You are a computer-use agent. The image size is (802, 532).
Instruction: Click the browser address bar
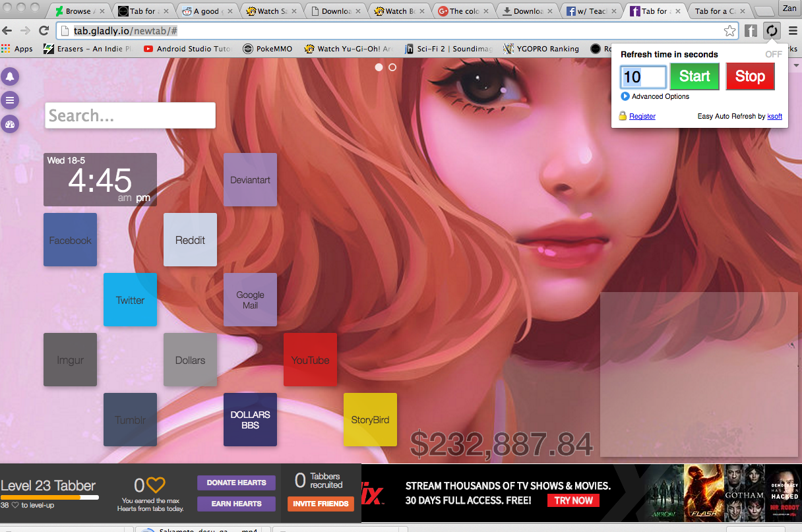397,31
